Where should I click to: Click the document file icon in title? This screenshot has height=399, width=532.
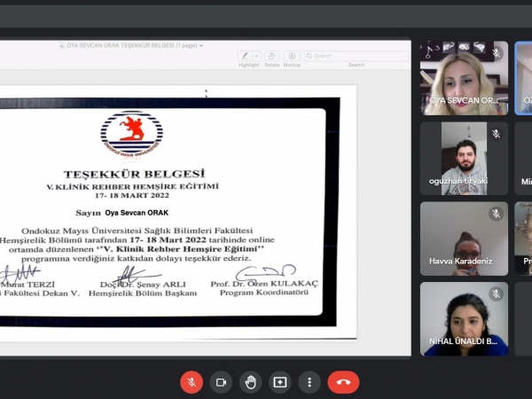[61, 45]
